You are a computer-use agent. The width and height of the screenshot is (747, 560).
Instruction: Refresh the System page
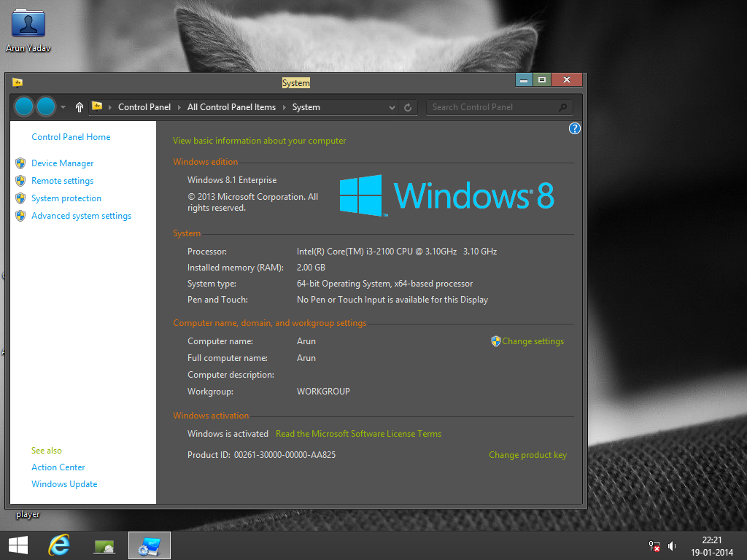[x=408, y=107]
